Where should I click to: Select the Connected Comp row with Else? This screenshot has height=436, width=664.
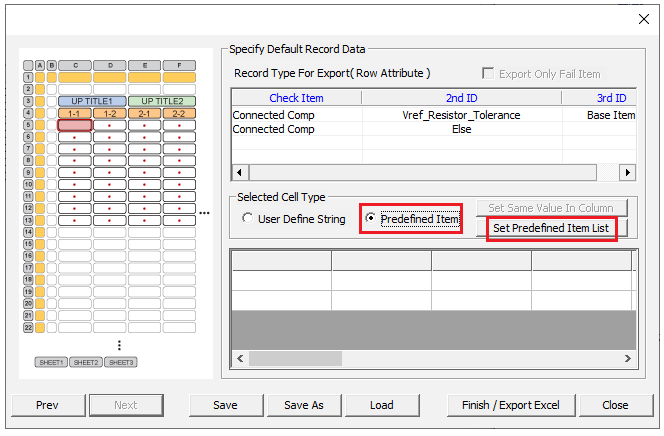pos(461,129)
